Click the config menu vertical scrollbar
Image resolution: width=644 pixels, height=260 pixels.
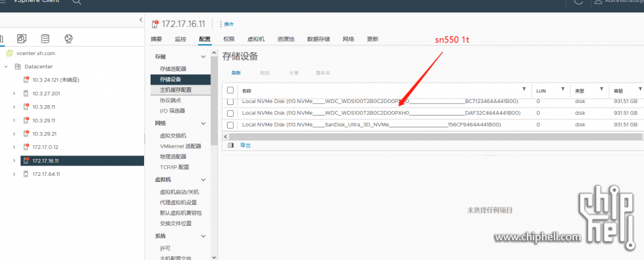click(214, 101)
